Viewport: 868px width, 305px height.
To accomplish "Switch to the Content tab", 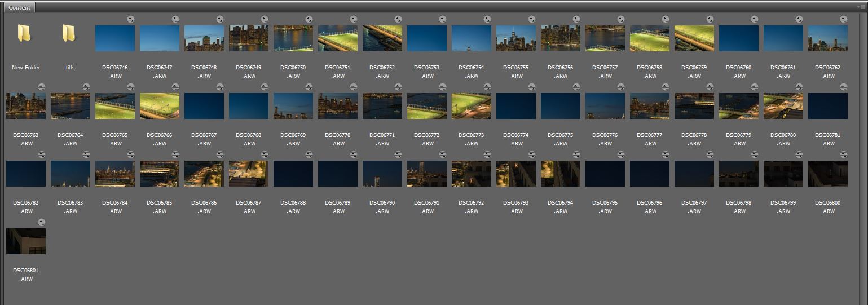I will (19, 7).
